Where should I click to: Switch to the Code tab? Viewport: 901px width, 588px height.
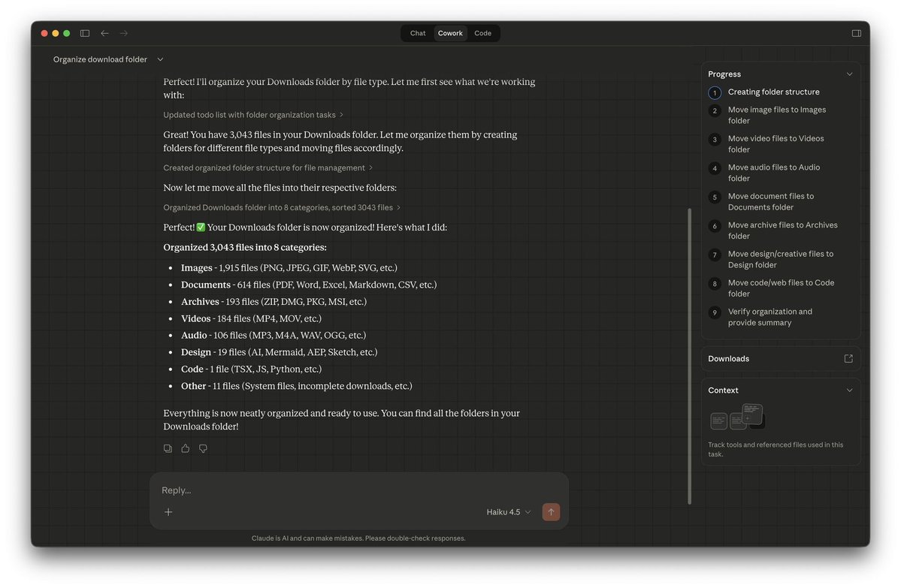pos(482,33)
